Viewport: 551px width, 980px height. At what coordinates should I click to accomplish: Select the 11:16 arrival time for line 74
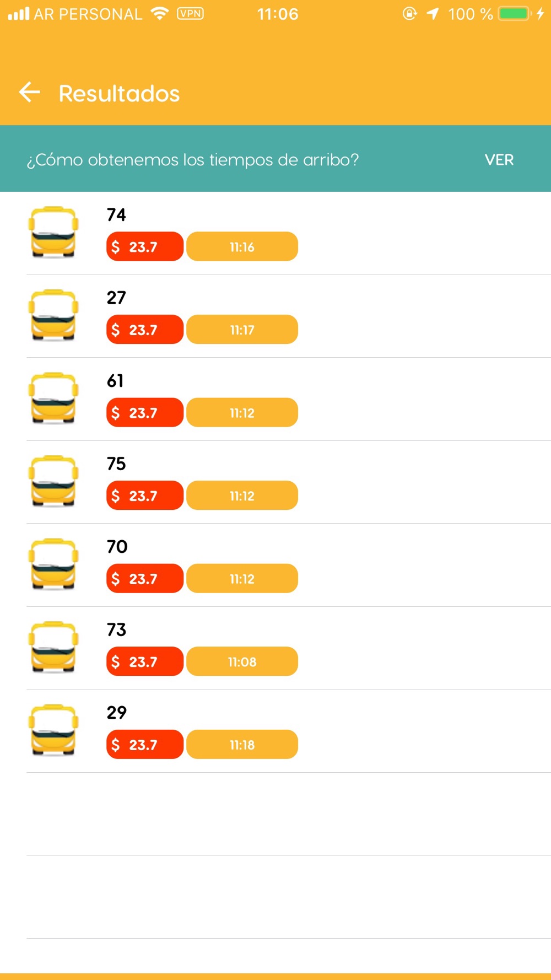click(x=242, y=247)
